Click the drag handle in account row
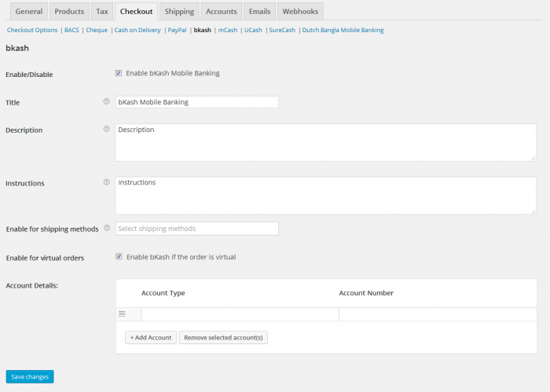 point(122,314)
